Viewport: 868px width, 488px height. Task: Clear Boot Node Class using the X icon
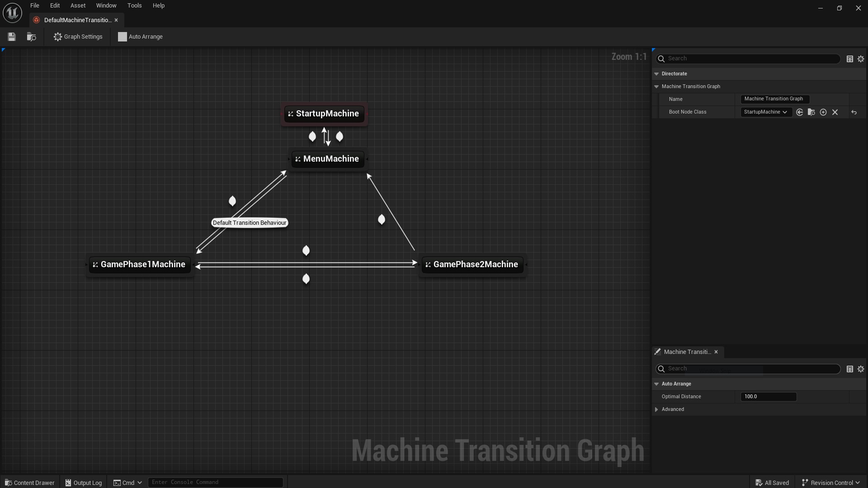835,112
